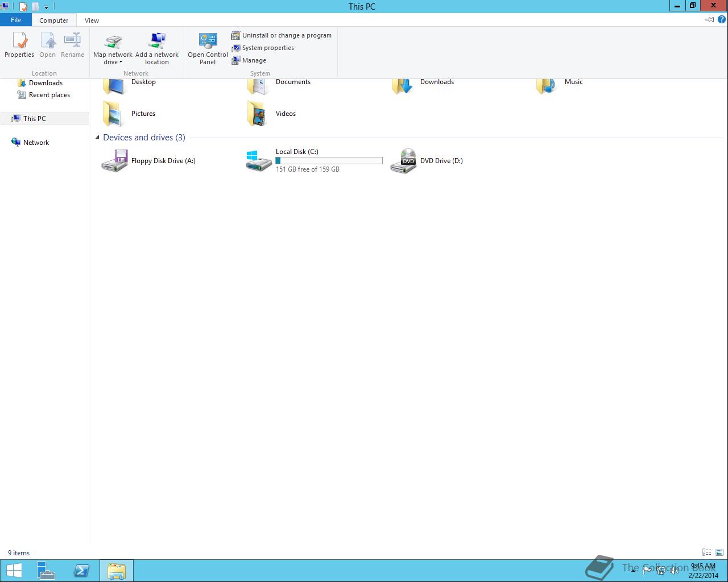Open the Windows Start button
This screenshot has height=582, width=728.
[x=14, y=571]
